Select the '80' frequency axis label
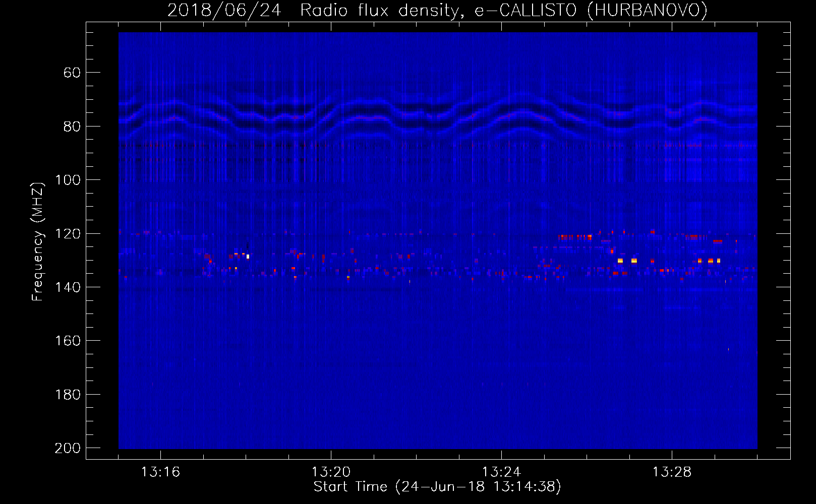 coord(72,127)
